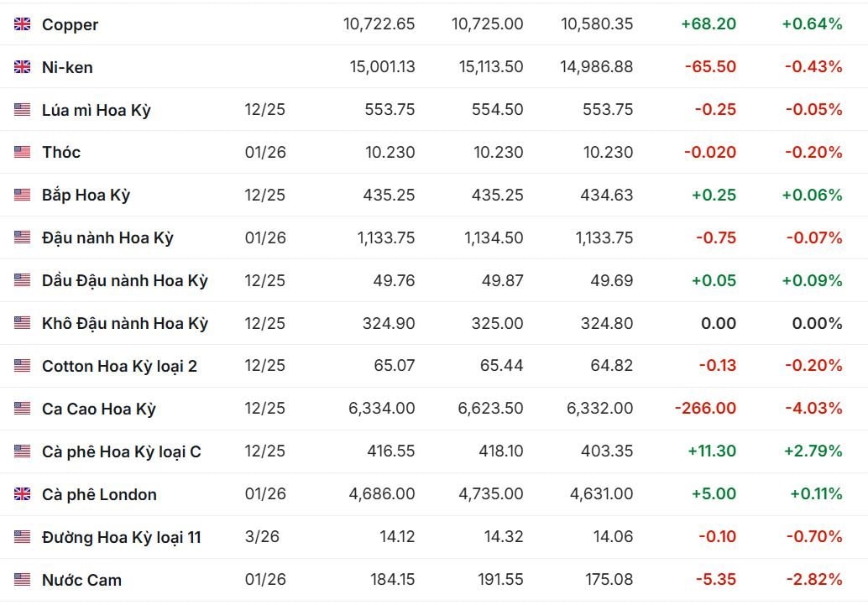Open the Copper commodity link

[70, 24]
